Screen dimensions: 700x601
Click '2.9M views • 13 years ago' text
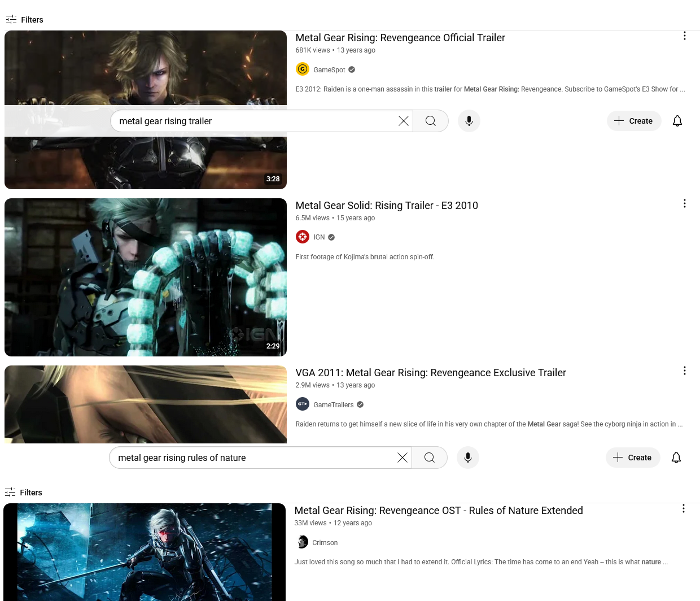335,385
